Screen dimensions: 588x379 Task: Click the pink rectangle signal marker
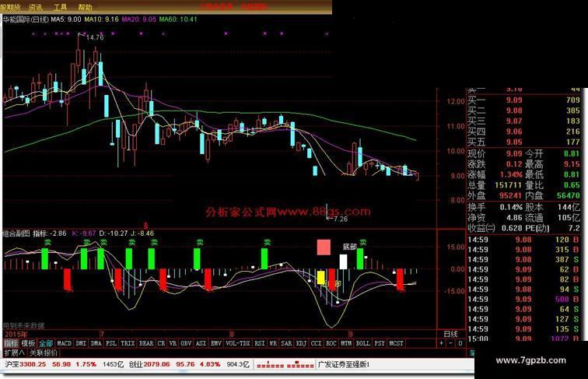(324, 247)
